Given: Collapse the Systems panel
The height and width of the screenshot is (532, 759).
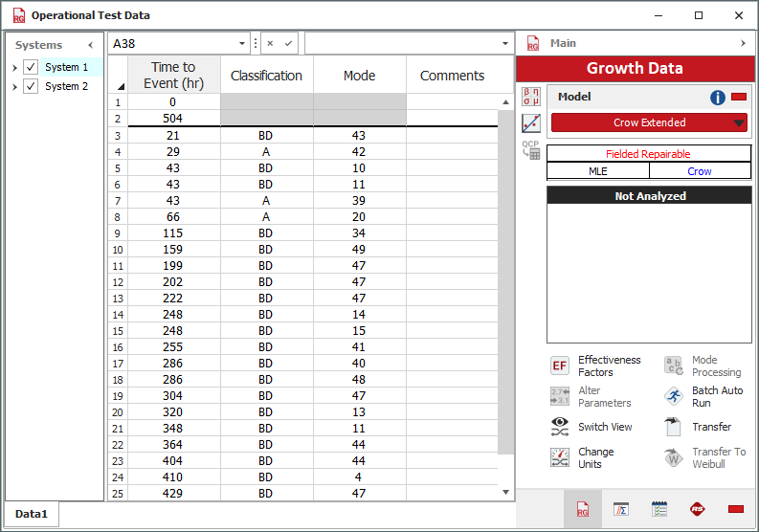Looking at the screenshot, I should tap(91, 45).
